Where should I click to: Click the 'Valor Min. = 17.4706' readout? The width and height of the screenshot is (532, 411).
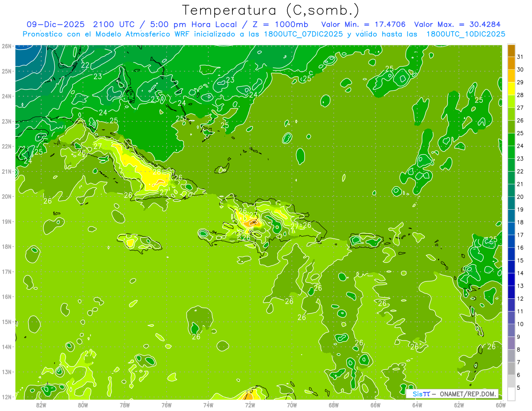pos(363,24)
